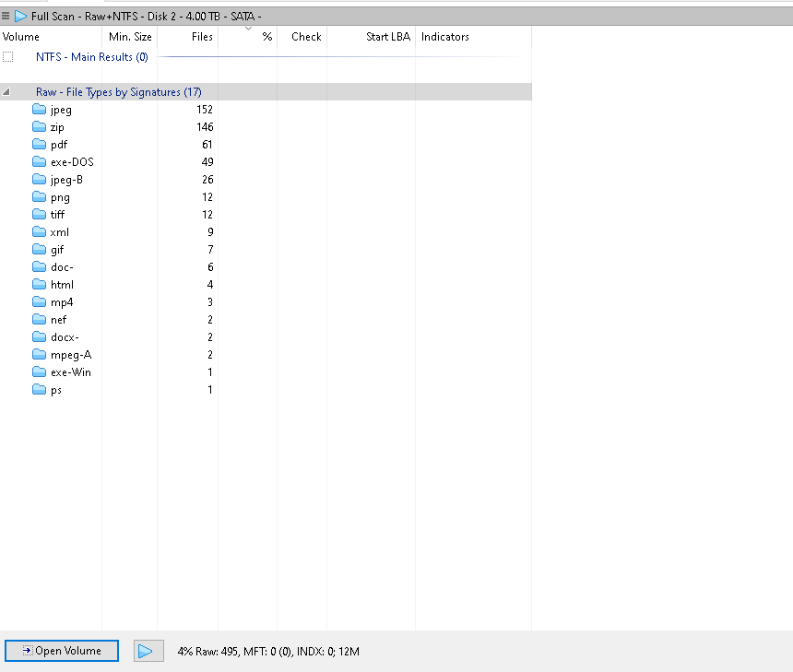This screenshot has height=672, width=793.
Task: Collapse Raw File Types by Signatures group
Action: [x=6, y=92]
